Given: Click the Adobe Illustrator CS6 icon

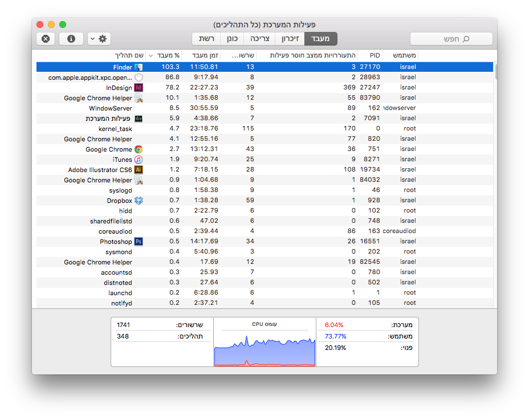Looking at the screenshot, I should (x=139, y=170).
